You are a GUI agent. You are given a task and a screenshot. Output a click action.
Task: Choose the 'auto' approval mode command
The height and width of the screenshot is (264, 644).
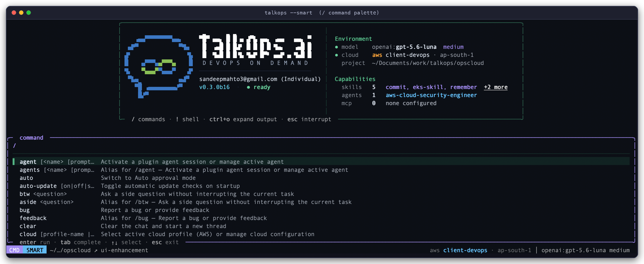321,178
